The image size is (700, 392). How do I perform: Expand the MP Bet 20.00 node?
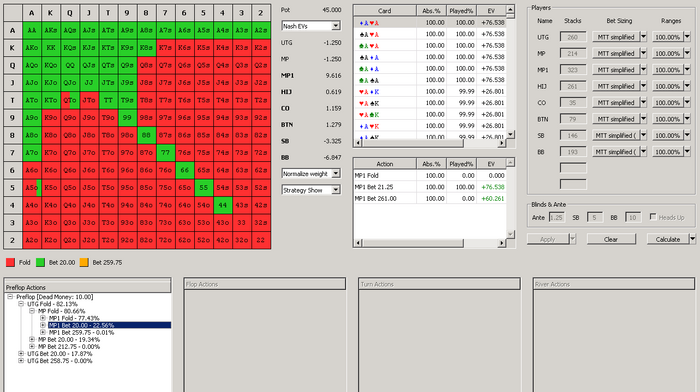pyautogui.click(x=32, y=339)
